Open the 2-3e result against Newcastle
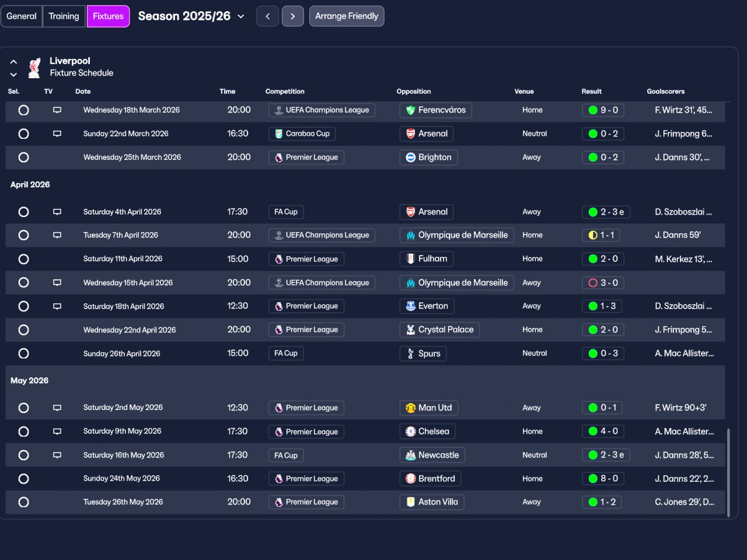The image size is (747, 560). 606,455
